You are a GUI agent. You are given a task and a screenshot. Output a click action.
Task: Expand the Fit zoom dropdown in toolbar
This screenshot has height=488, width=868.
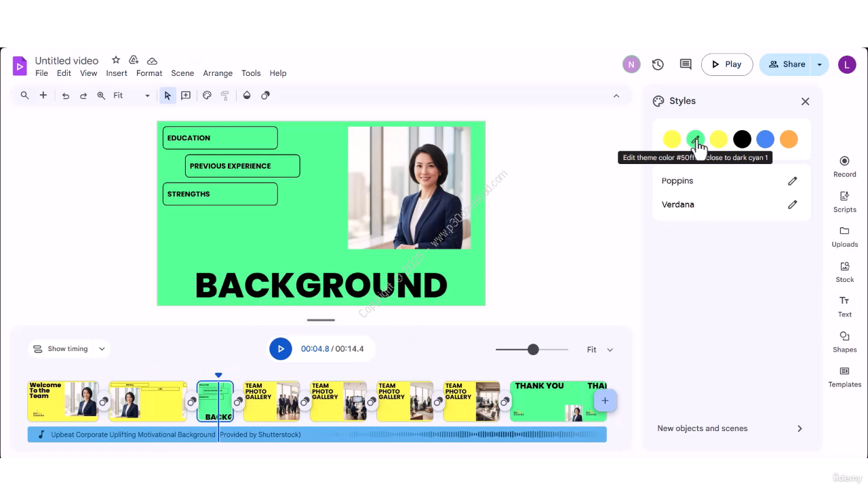[132, 96]
